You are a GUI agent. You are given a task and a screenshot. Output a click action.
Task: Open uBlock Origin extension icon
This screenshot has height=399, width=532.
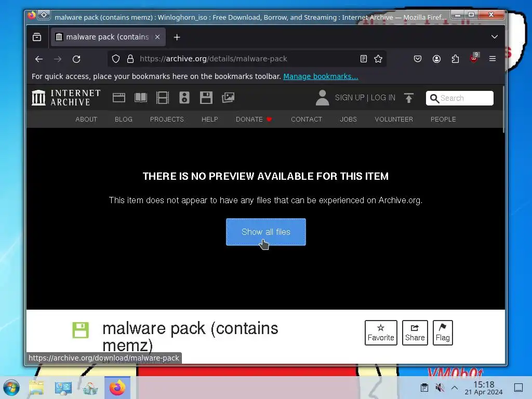coord(474,58)
